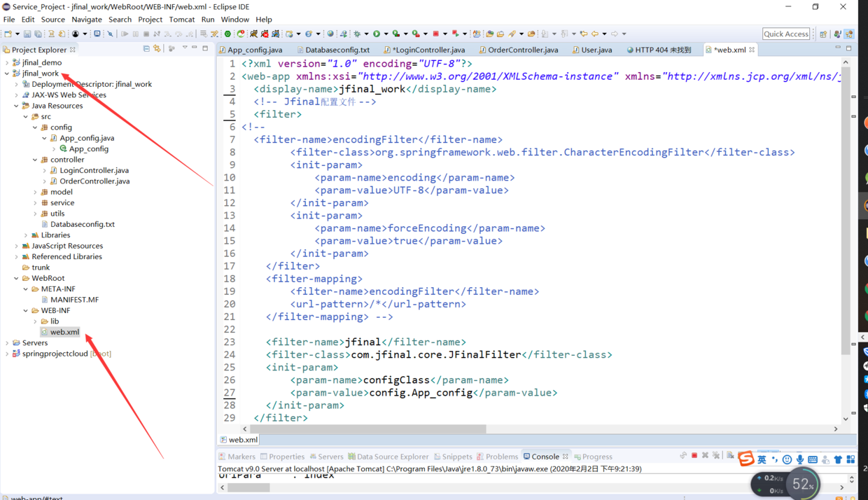Viewport: 868px width, 500px height.
Task: Close the web.xml editor tab
Action: pyautogui.click(x=752, y=50)
